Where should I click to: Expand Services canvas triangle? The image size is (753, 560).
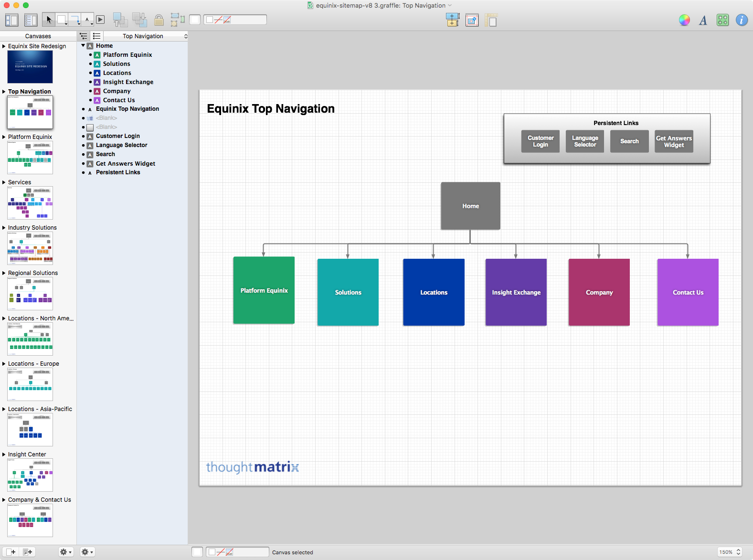(x=4, y=182)
